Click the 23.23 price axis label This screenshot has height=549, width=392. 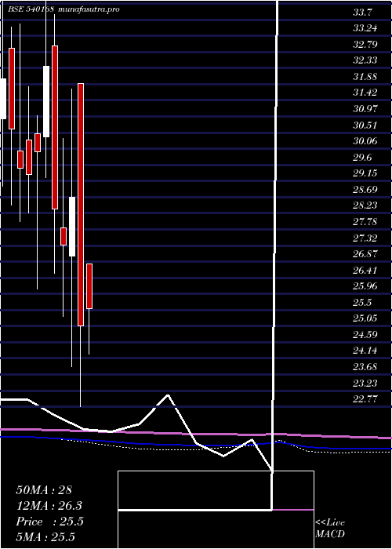pos(365,383)
